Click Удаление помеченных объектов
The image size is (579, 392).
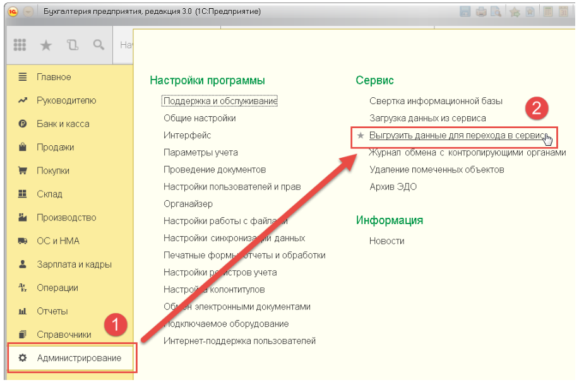436,170
